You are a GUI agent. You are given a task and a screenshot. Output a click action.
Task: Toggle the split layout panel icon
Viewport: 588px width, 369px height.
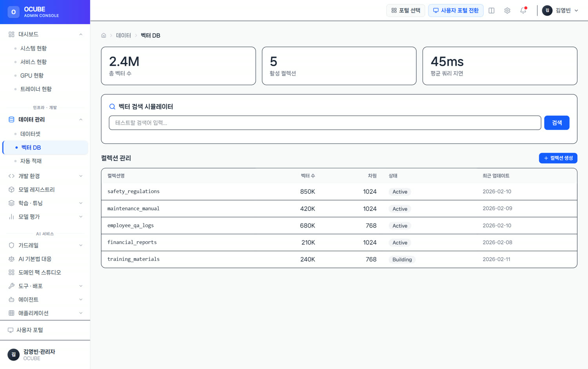(x=492, y=11)
